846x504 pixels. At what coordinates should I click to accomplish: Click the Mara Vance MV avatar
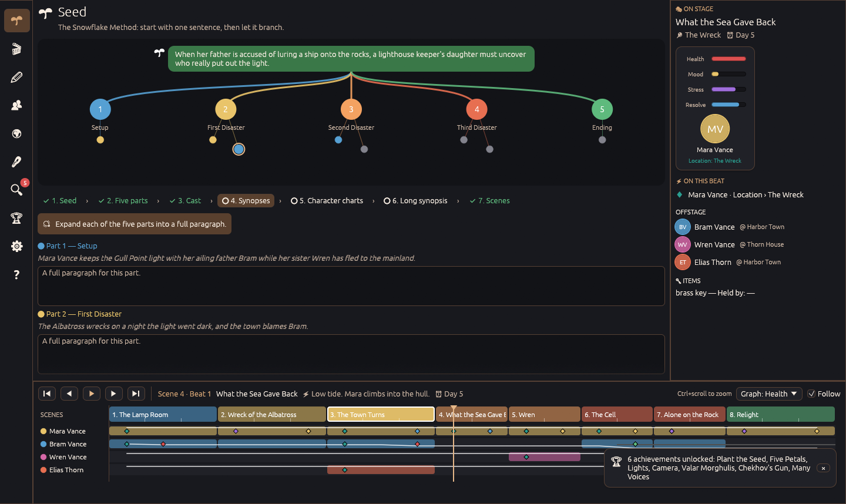click(x=715, y=129)
